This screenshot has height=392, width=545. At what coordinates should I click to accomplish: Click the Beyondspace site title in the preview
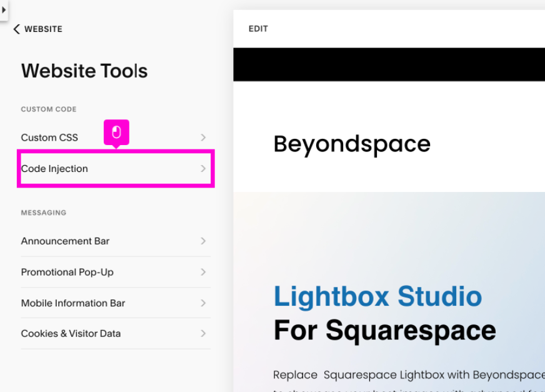coord(352,144)
